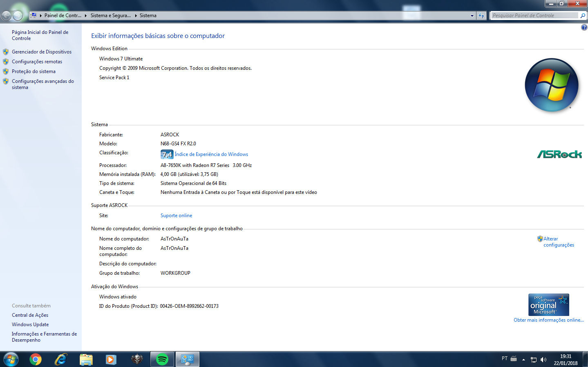
Task: Select the Sistema breadcrumb
Action: tap(148, 16)
